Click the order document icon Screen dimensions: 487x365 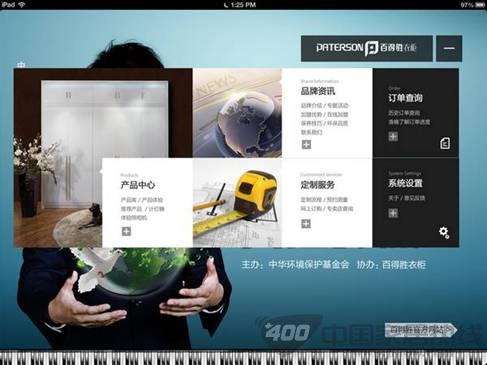[445, 143]
